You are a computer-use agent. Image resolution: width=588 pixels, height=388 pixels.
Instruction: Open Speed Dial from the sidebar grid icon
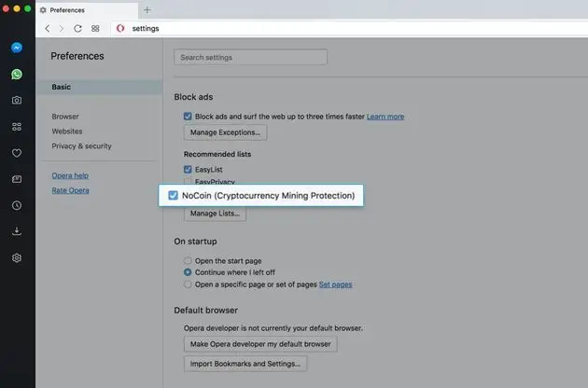pos(17,127)
